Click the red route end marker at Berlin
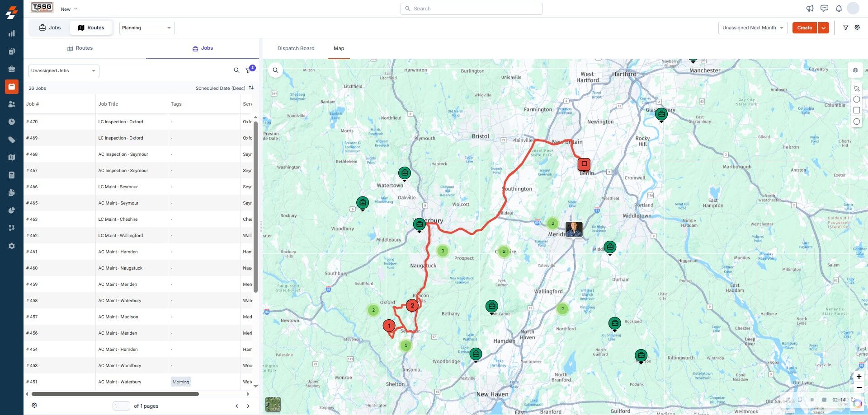 [584, 164]
